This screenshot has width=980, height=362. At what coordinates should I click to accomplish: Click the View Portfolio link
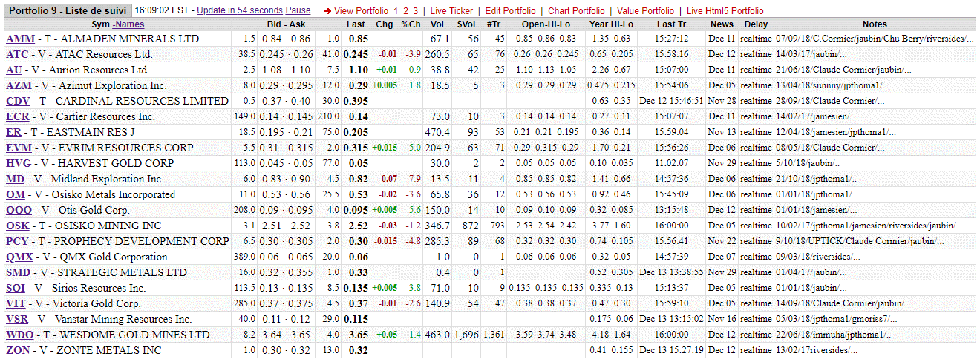click(x=362, y=11)
